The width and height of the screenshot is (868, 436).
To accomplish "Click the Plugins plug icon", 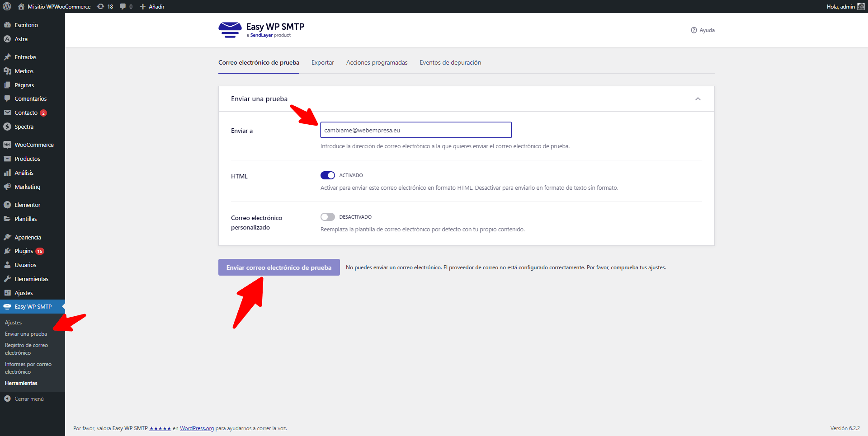I will [7, 251].
